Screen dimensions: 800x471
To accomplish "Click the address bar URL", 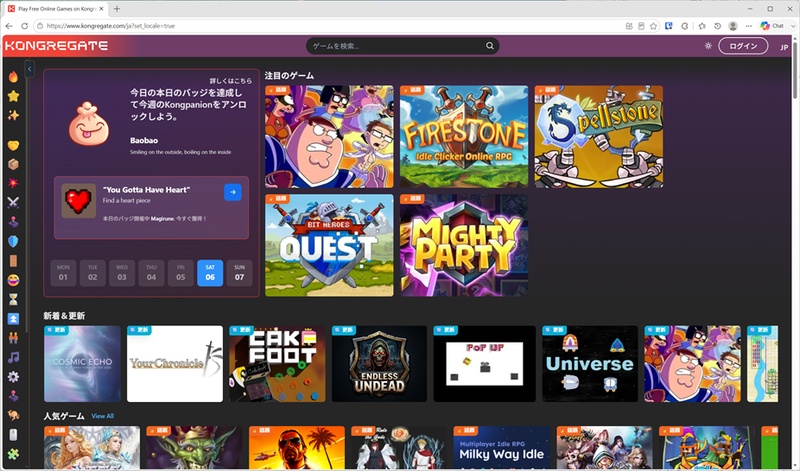I will [111, 26].
